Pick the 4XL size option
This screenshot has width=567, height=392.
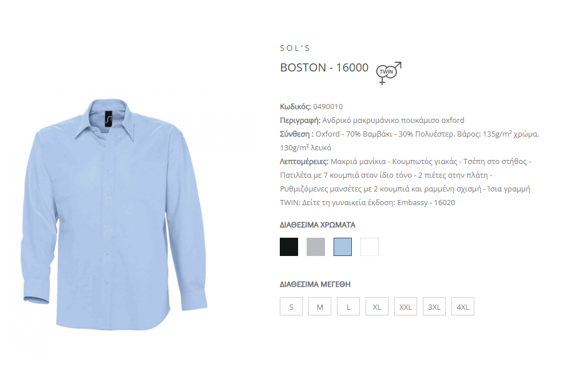(x=463, y=306)
